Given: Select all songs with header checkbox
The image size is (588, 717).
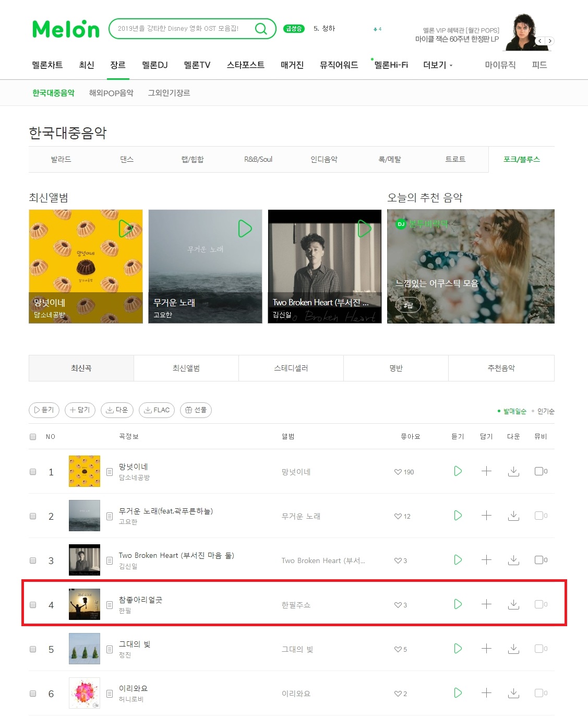Looking at the screenshot, I should click(33, 437).
